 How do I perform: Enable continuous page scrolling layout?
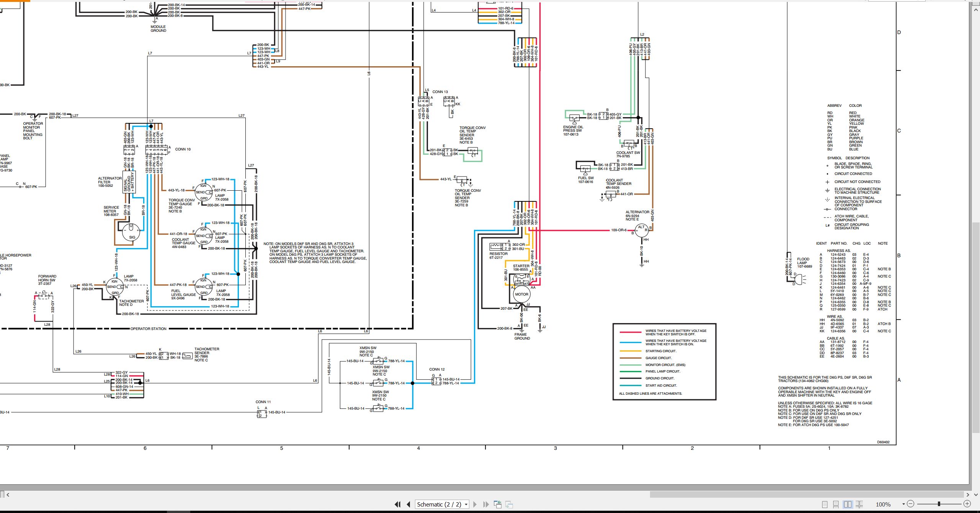click(836, 504)
